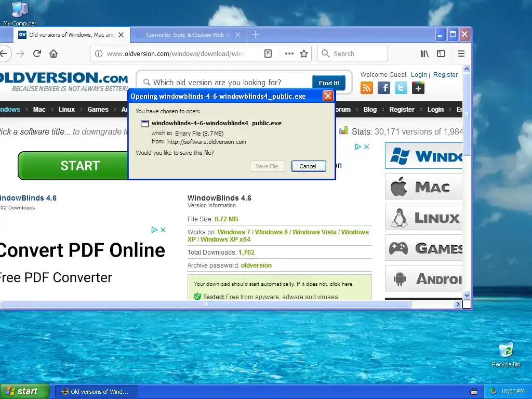The image size is (532, 399).
Task: Click the horizontal scrollbar right arrow
Action: (x=458, y=304)
